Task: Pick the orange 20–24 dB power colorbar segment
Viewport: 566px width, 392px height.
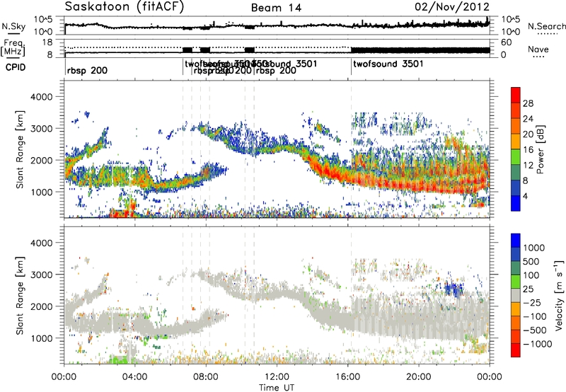Action: pyautogui.click(x=516, y=127)
